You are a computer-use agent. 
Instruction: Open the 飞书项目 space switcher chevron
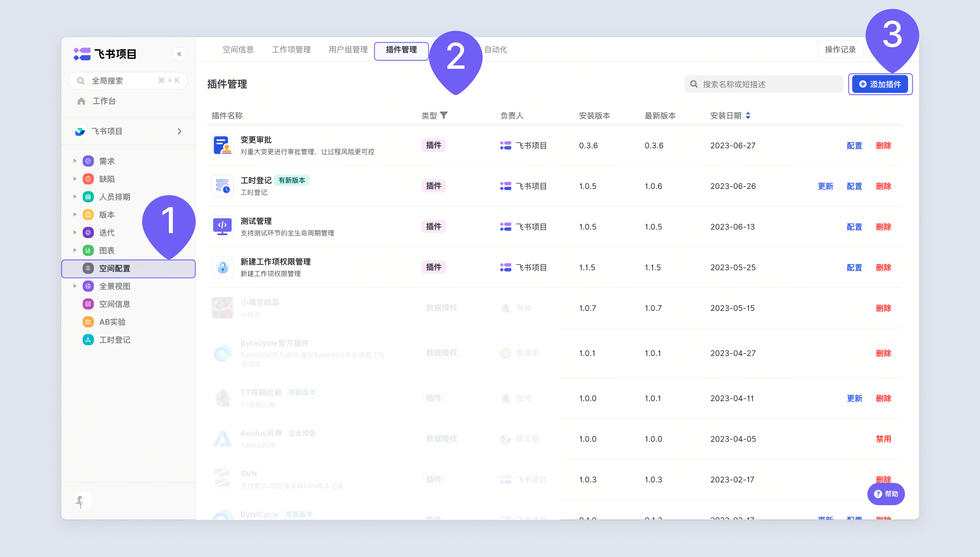pos(179,132)
